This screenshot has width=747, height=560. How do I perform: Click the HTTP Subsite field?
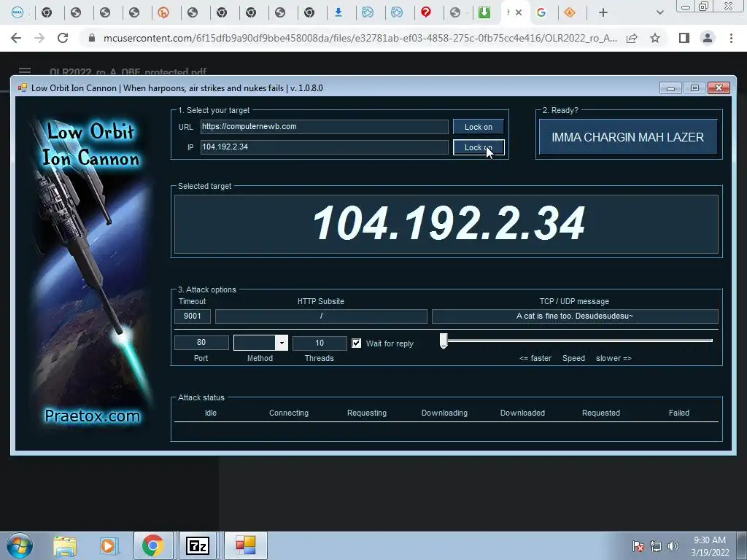coord(321,316)
